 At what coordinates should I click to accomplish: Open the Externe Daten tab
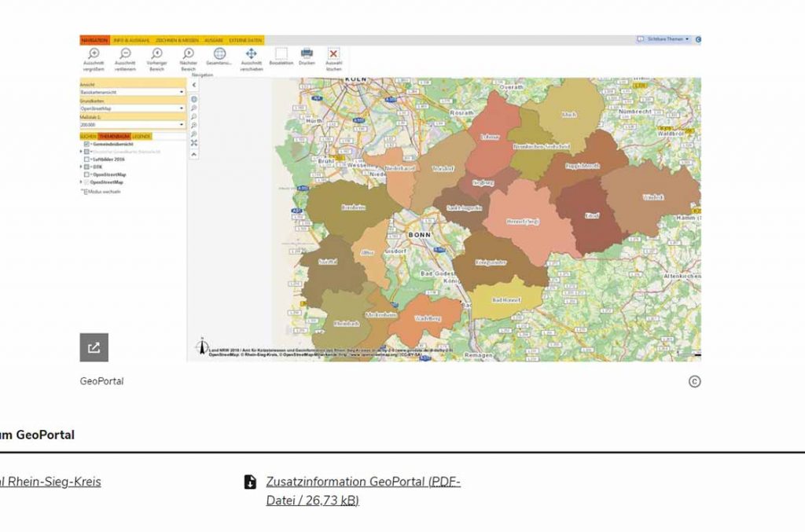click(x=245, y=40)
